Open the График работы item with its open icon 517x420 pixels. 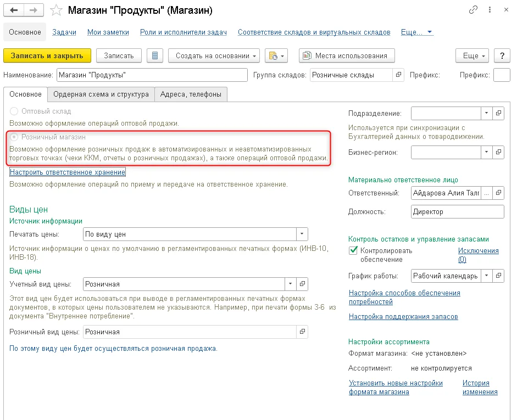498,276
